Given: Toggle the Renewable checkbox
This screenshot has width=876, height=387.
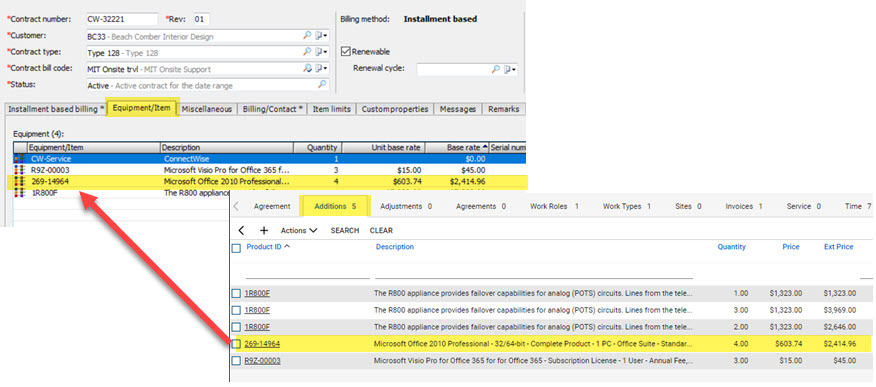Looking at the screenshot, I should point(345,52).
